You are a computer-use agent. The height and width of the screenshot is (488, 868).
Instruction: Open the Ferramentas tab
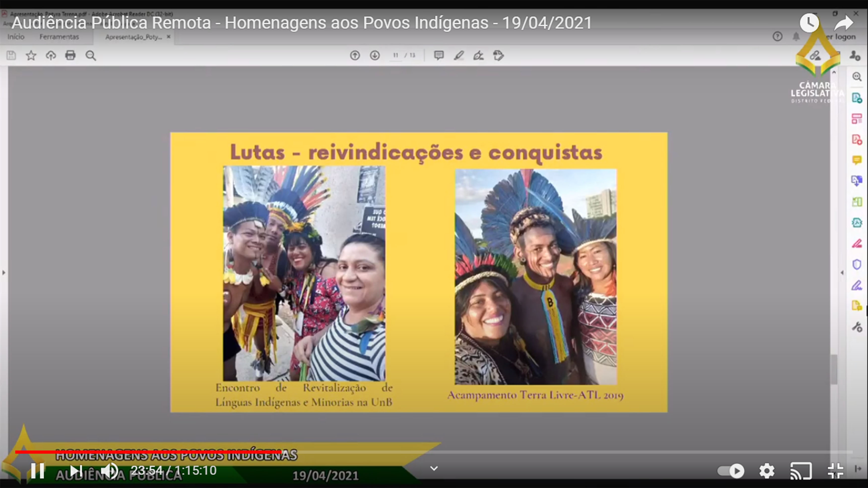(59, 37)
